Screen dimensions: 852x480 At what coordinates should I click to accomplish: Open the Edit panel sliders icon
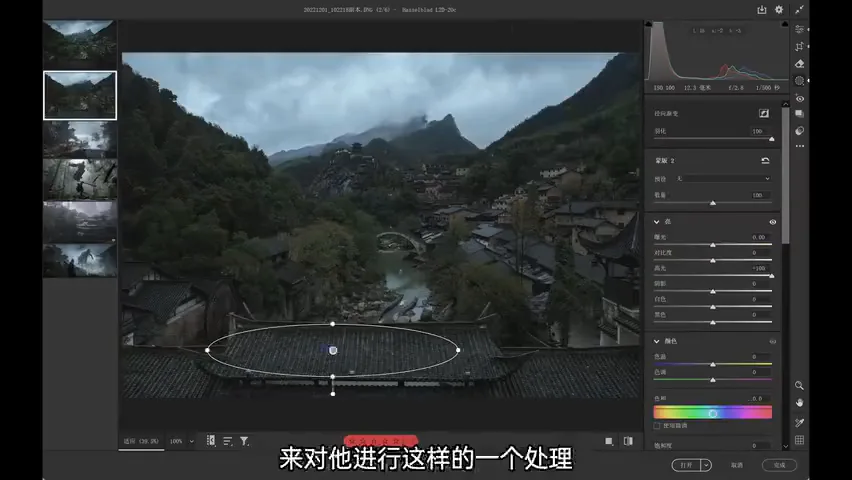pos(799,29)
